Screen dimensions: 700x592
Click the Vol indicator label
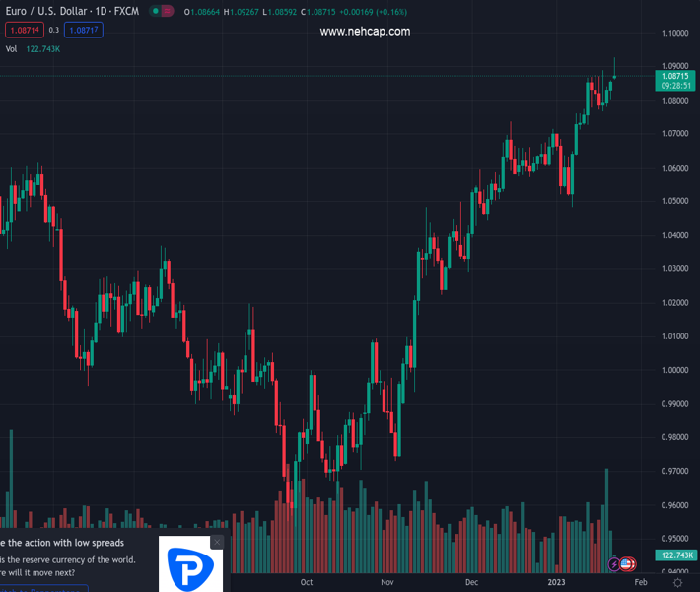point(11,48)
